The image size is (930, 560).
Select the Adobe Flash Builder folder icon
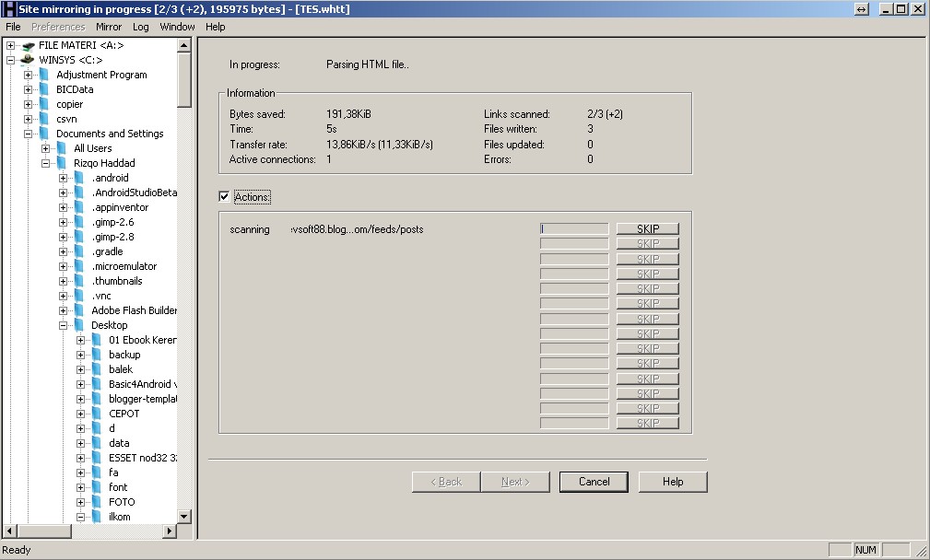80,310
